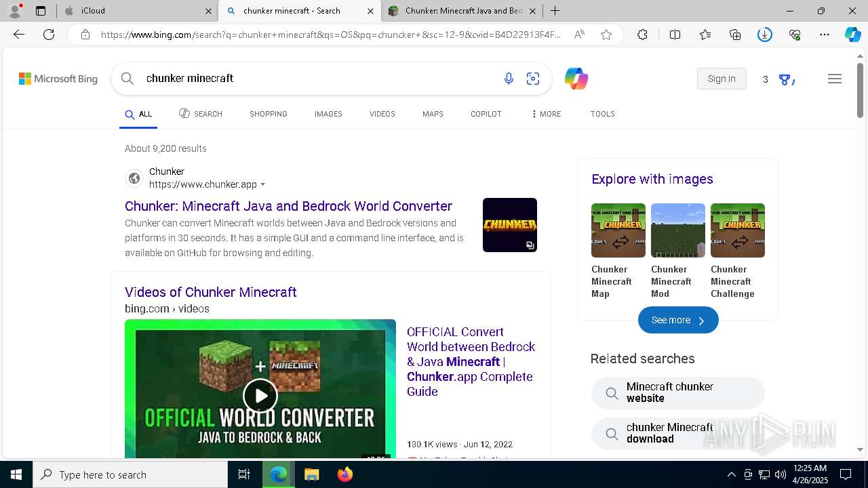The image size is (868, 488).
Task: Open Chunker: Minecraft Java and Bedrock result
Action: 288,206
